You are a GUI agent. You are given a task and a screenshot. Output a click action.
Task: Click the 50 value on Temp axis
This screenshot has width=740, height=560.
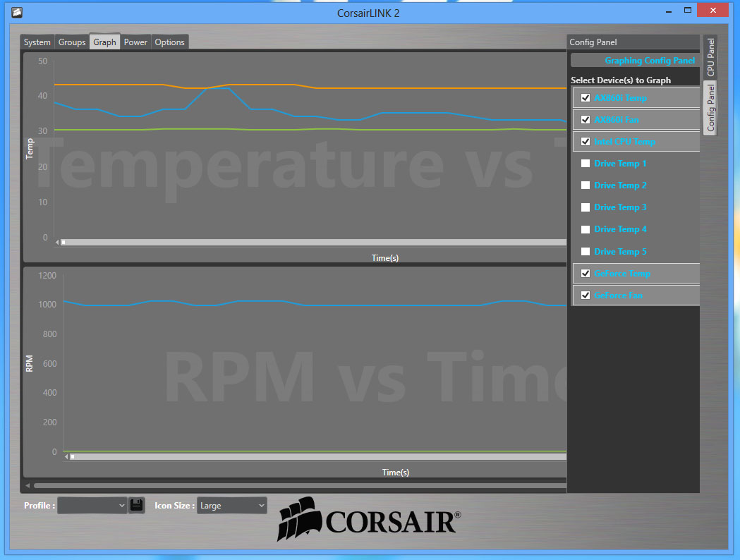[43, 61]
